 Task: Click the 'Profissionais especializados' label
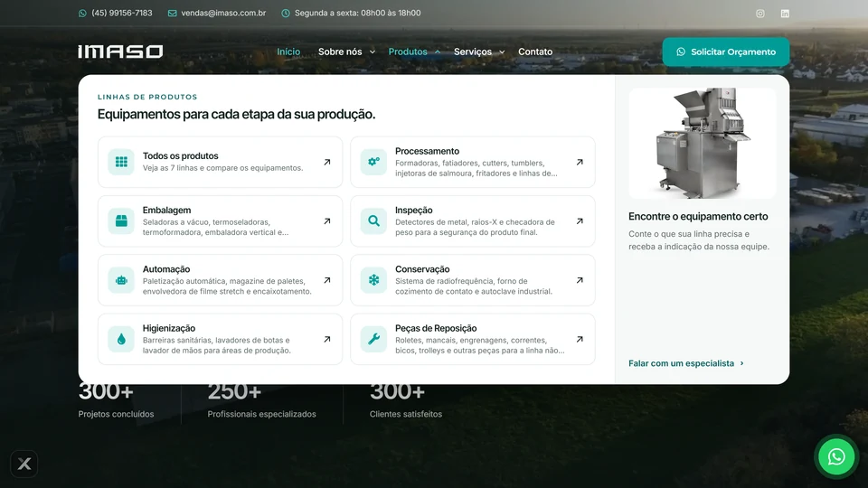(262, 414)
